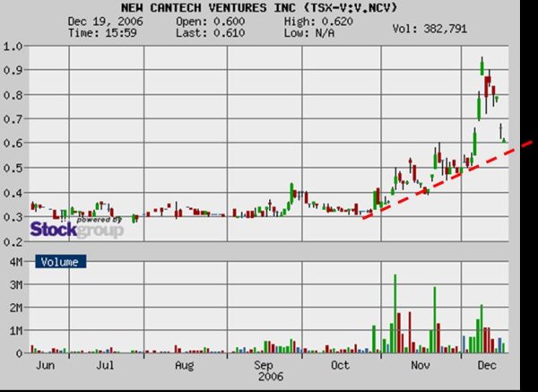
Task: Click the '2M' volume axis label
Action: pos(16,308)
